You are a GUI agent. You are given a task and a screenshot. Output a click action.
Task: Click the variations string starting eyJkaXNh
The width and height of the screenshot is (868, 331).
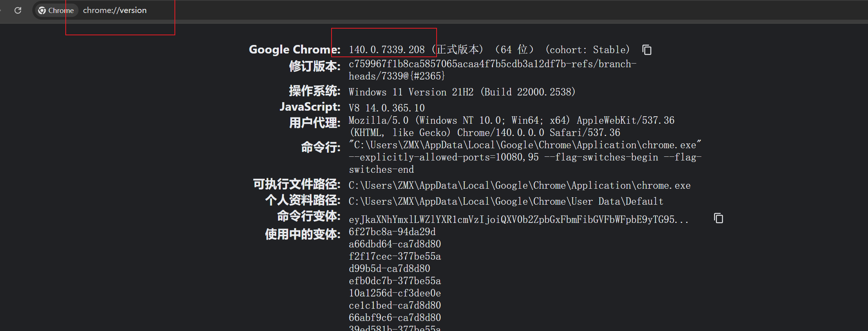[x=519, y=220]
